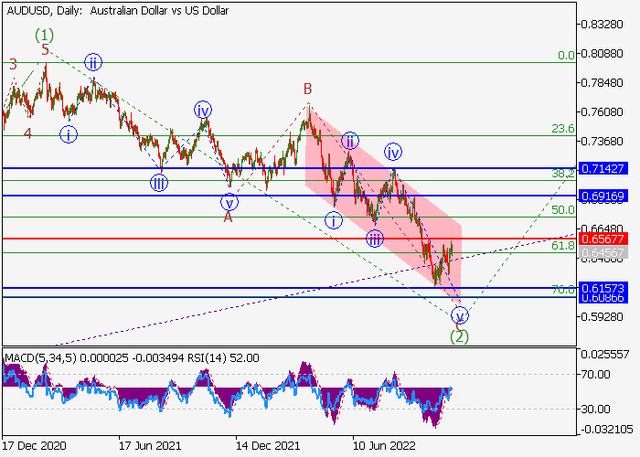Select the red B wave label
This screenshot has height=457, width=640.
[309, 90]
